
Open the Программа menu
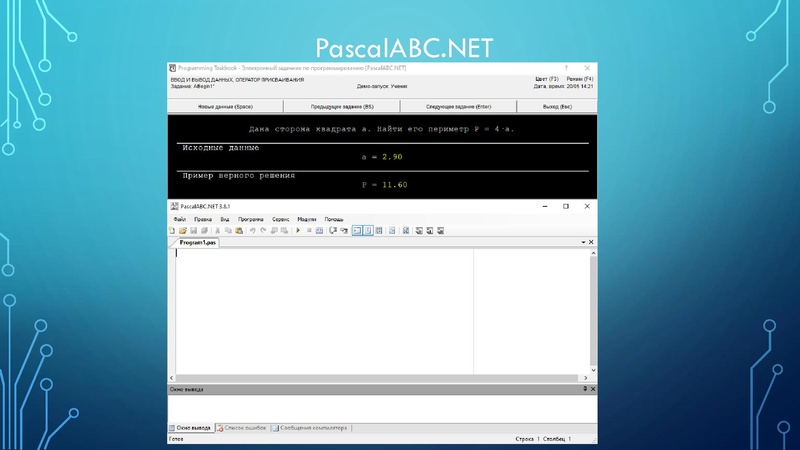[x=251, y=218]
